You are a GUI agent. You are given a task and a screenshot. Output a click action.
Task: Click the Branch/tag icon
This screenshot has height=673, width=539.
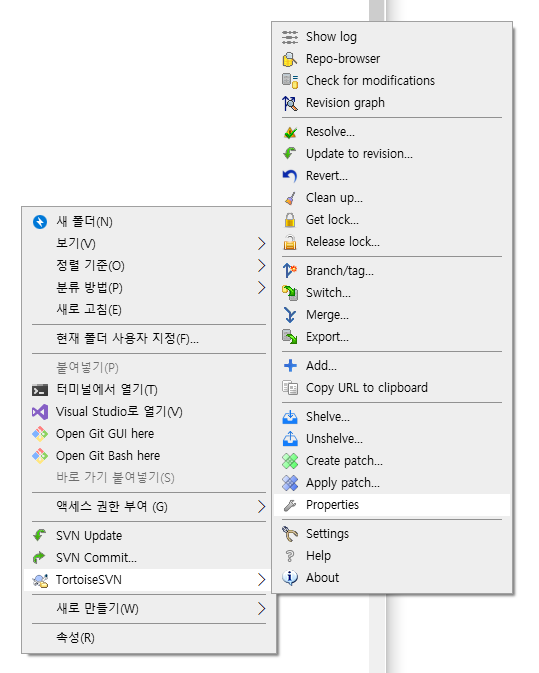pos(290,271)
